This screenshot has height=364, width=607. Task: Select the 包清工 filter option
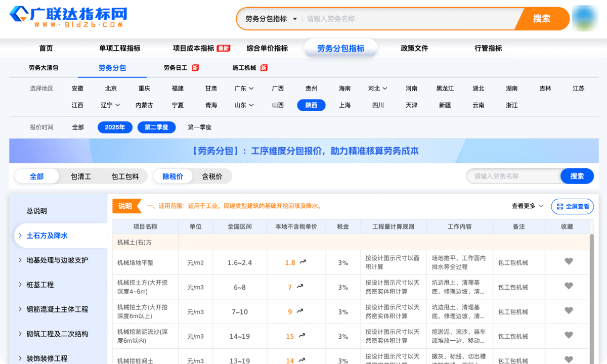[81, 176]
